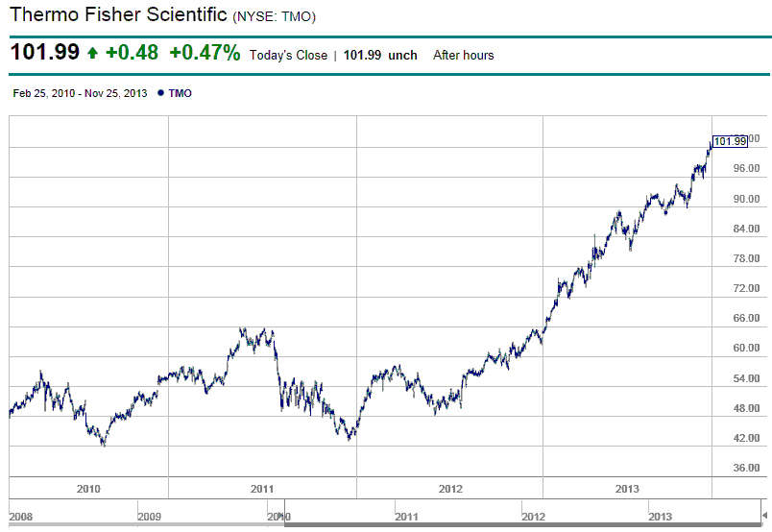The height and width of the screenshot is (532, 772).
Task: Click the 36.00 y-axis label
Action: point(746,468)
